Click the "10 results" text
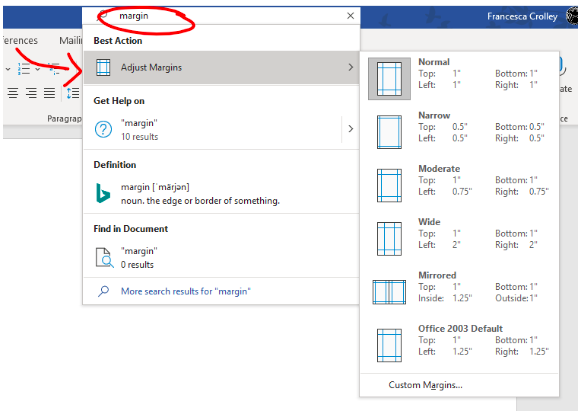 [140, 137]
